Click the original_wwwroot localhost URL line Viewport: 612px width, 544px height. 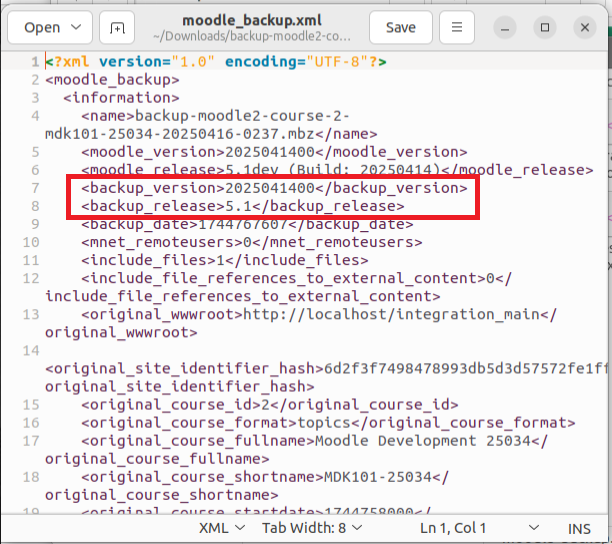(x=319, y=314)
